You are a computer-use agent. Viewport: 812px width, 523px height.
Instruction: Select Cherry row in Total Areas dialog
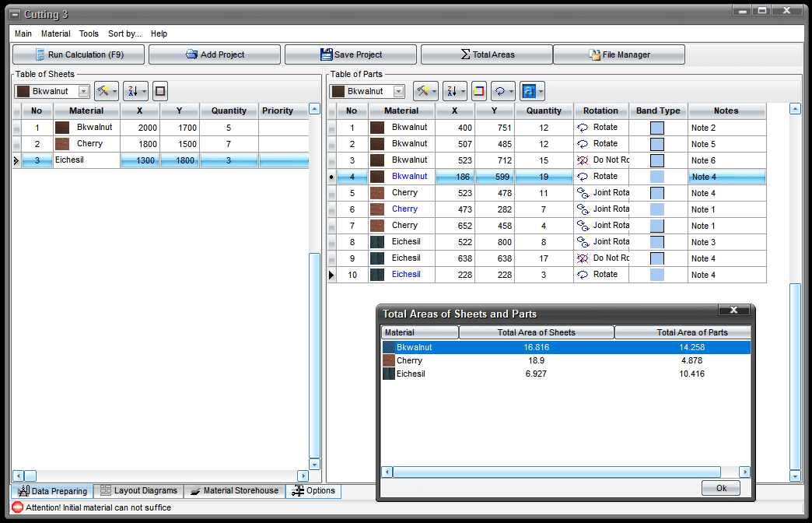tap(566, 361)
